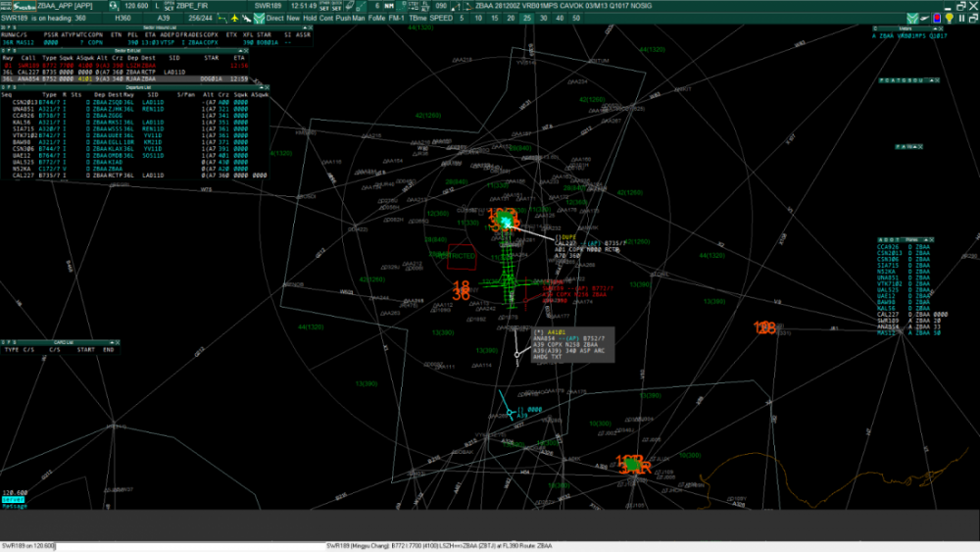Click the New flight plan button
The width and height of the screenshot is (980, 552).
(x=292, y=18)
